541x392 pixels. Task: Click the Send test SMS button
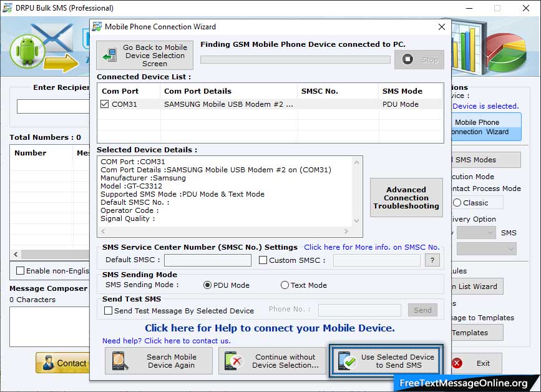coord(422,310)
